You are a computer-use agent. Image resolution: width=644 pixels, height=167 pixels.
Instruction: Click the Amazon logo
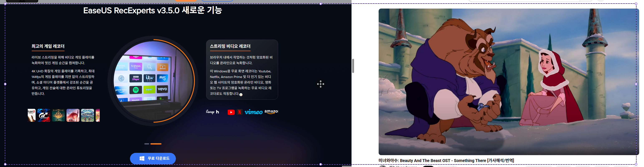pyautogui.click(x=271, y=112)
